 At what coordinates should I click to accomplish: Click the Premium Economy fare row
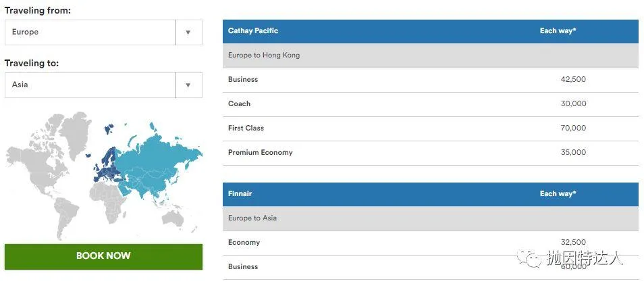(x=430, y=153)
